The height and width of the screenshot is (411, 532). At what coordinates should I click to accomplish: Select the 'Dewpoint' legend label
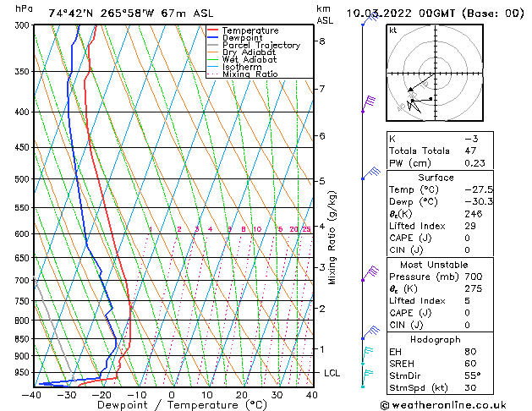coord(242,38)
